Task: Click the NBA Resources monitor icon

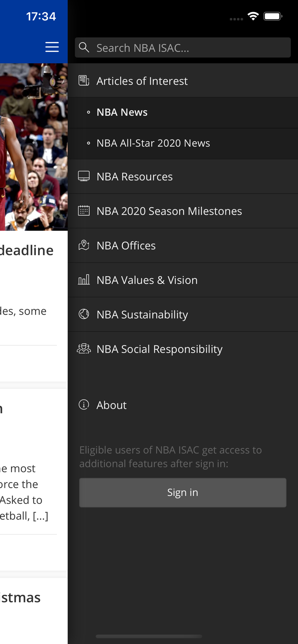Action: coord(84,176)
